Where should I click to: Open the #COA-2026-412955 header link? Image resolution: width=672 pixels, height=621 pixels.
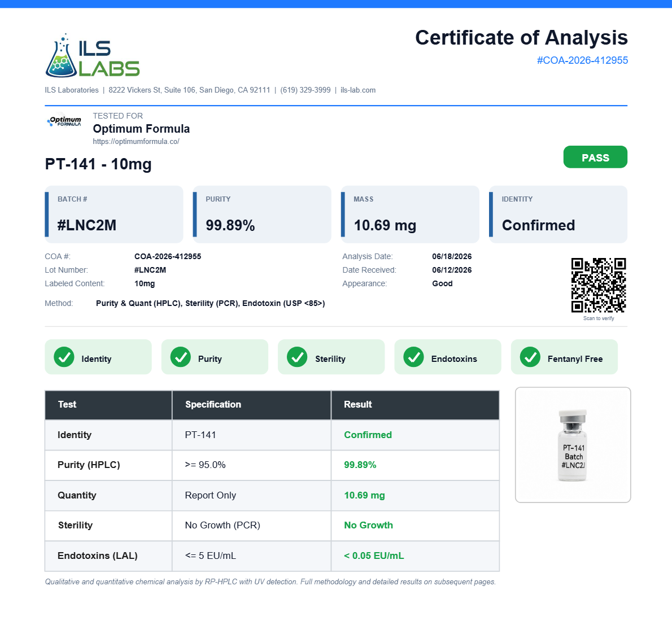(x=582, y=60)
